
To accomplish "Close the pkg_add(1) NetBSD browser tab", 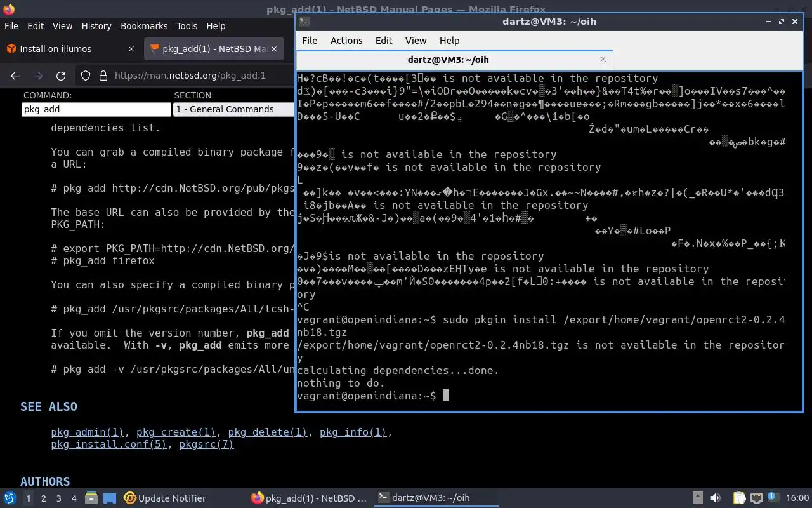I will 273,49.
